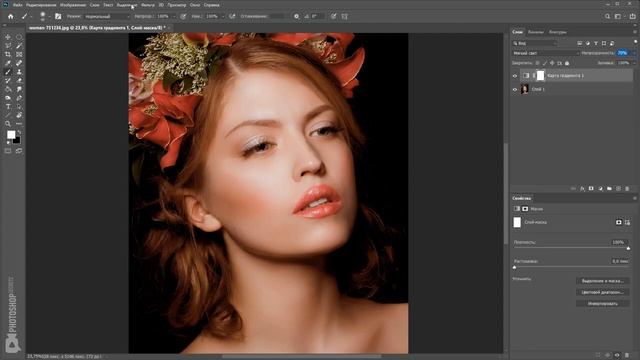Select the Crop tool

click(8, 54)
